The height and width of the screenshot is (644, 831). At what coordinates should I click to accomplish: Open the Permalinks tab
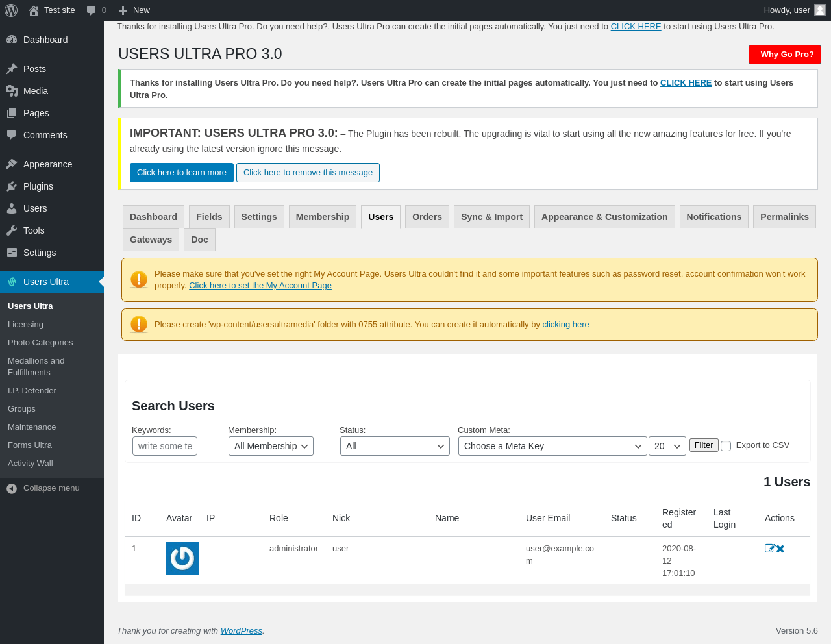click(x=784, y=217)
